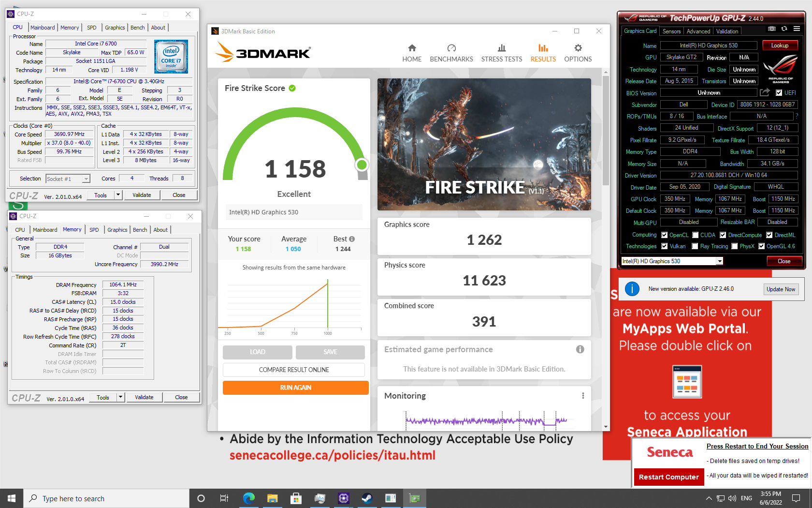Viewport: 812px width, 508px height.
Task: Refresh GPU-Z with the refresh icon
Action: [x=784, y=29]
